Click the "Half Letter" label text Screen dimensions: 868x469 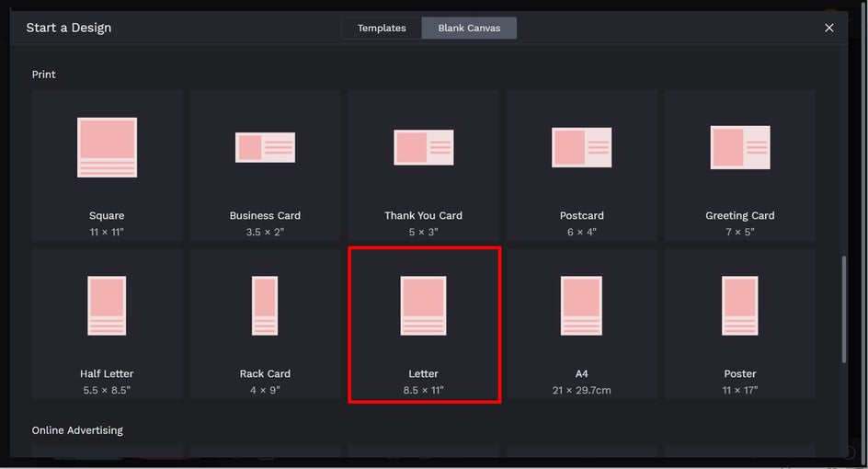[107, 373]
